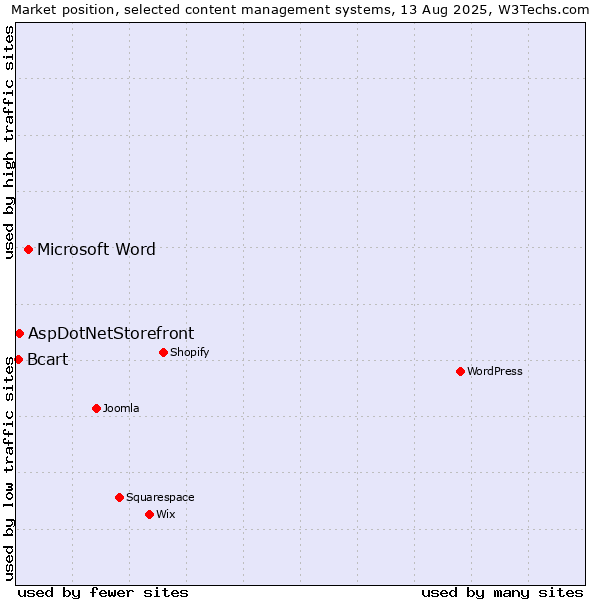
Task: Click the "Wix" label text
Action: [x=165, y=514]
